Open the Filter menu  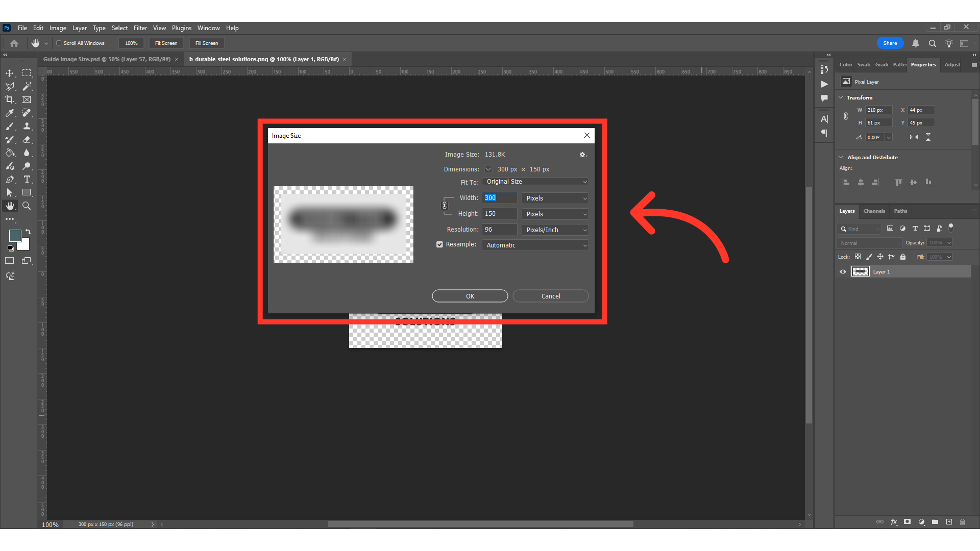click(x=140, y=28)
